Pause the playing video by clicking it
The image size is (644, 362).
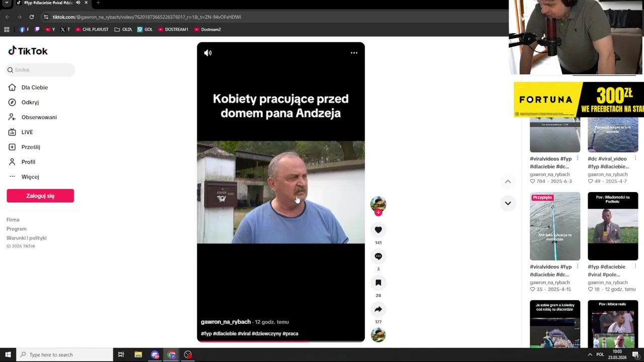[281, 192]
